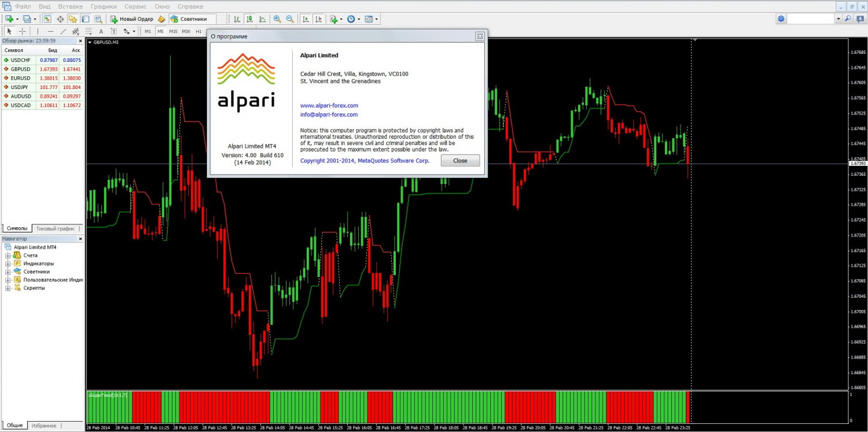Open the Файл menu

23,6
